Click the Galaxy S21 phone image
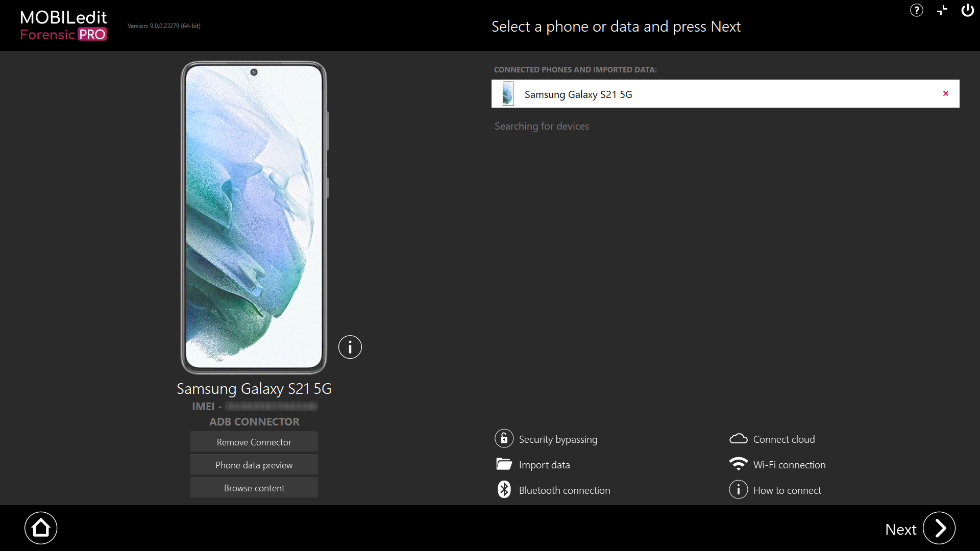 coord(254,217)
